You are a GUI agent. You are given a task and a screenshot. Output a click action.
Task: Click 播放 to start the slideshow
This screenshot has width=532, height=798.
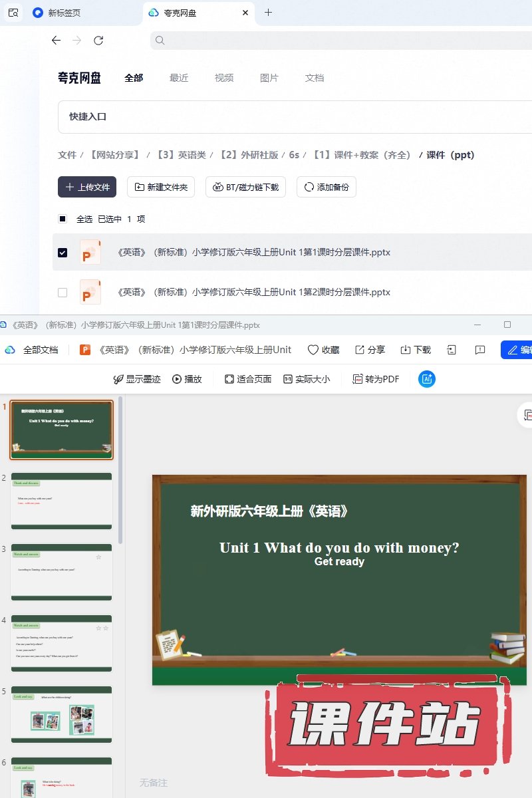click(187, 379)
